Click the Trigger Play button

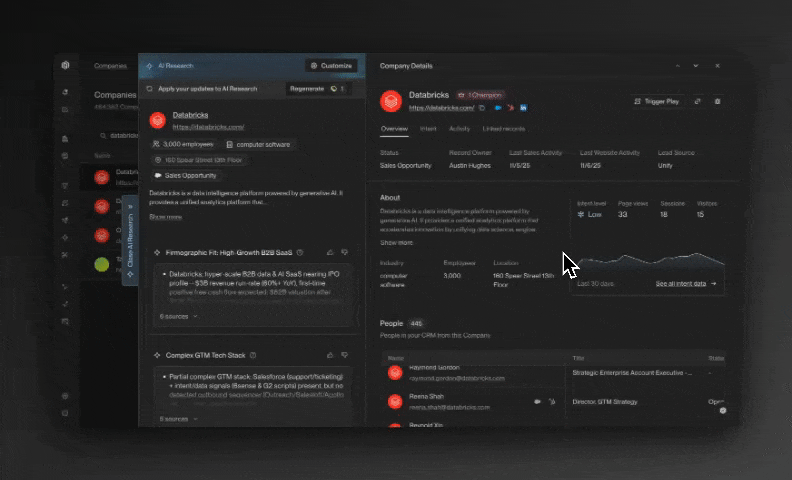[657, 102]
